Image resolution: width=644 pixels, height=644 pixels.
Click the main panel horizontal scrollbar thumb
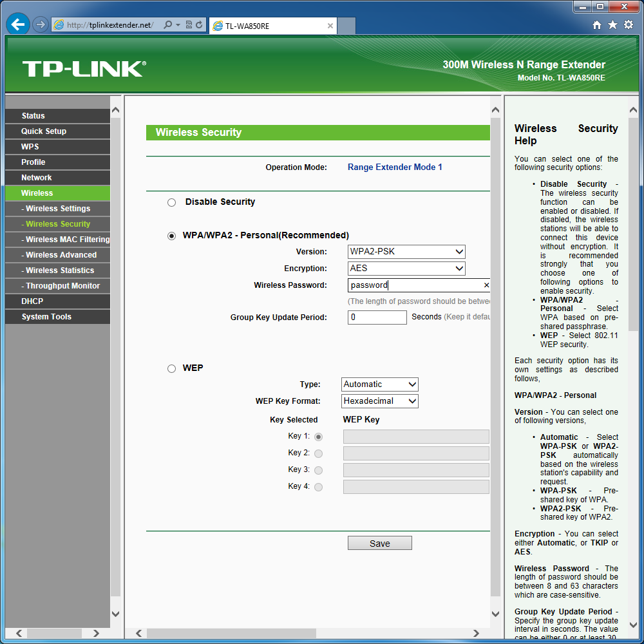231,633
